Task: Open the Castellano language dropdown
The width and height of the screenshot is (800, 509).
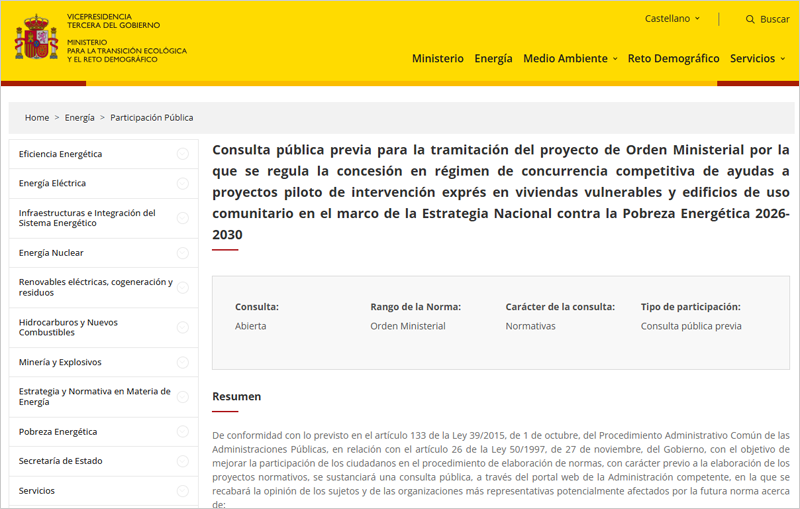Action: [x=672, y=19]
